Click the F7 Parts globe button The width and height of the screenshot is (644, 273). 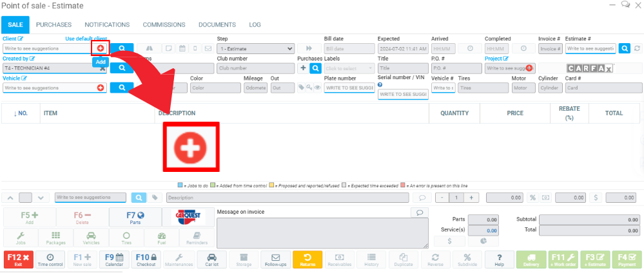tap(135, 218)
